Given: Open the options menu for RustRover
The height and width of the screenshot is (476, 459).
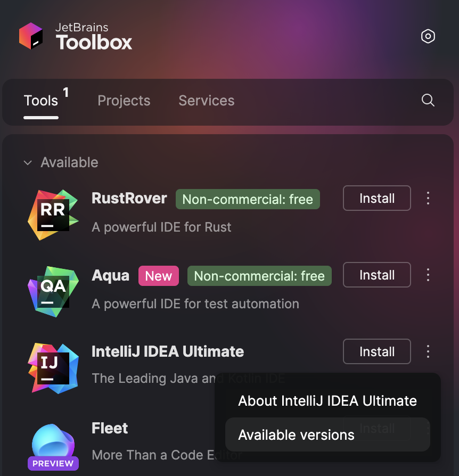Looking at the screenshot, I should coord(428,198).
